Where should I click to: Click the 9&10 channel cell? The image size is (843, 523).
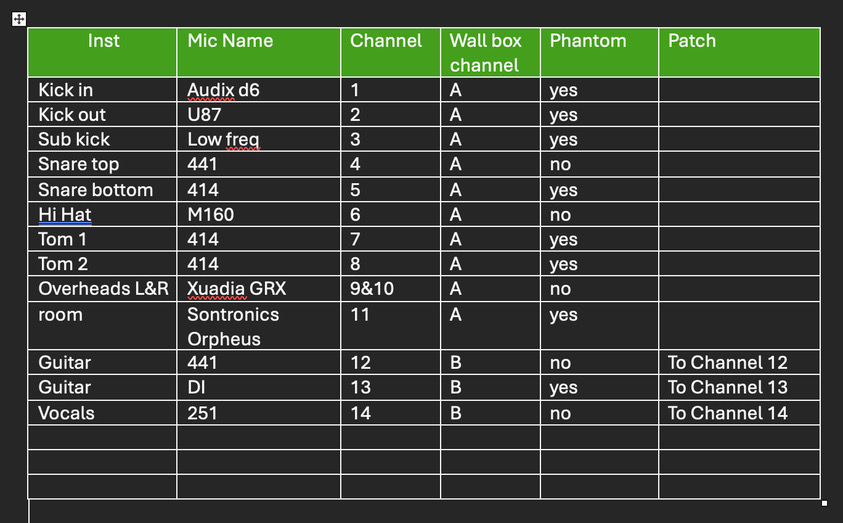coord(372,289)
